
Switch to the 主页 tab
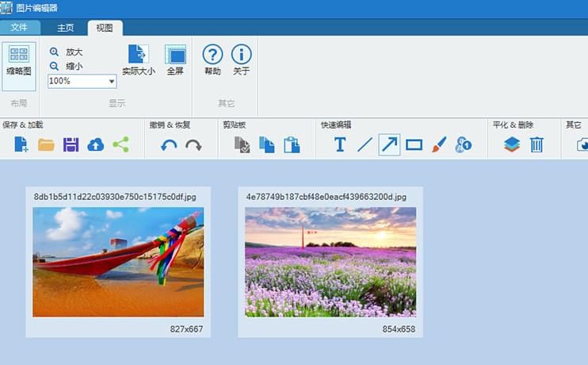(x=66, y=28)
